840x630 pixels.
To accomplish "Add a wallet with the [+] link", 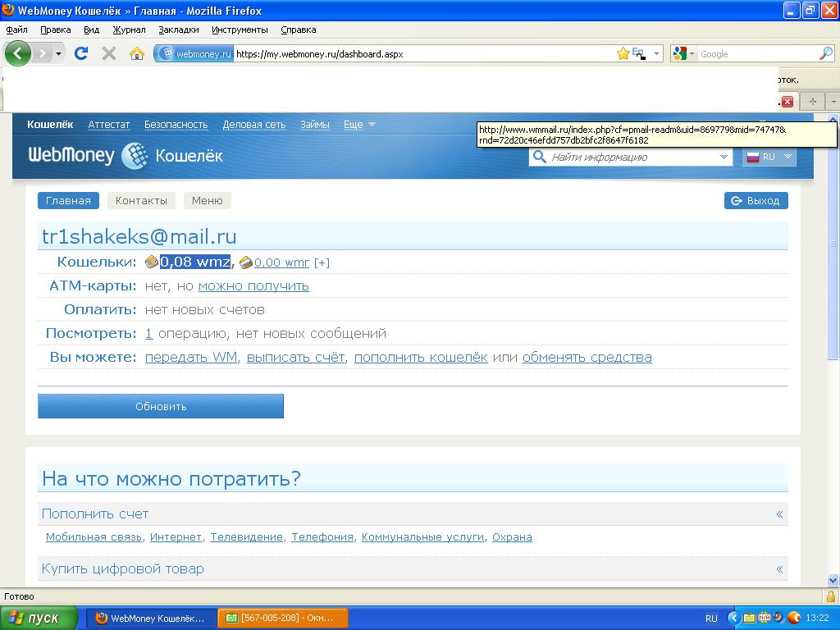I will pos(322,262).
